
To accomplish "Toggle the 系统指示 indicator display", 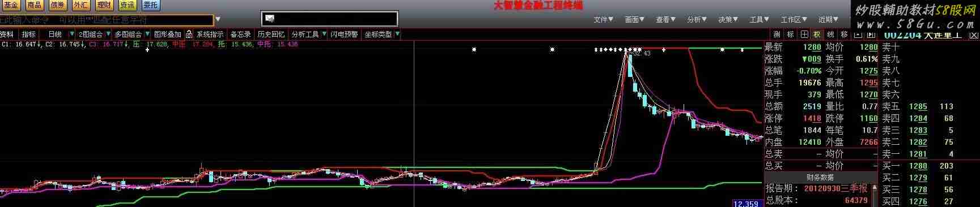I will click(210, 34).
